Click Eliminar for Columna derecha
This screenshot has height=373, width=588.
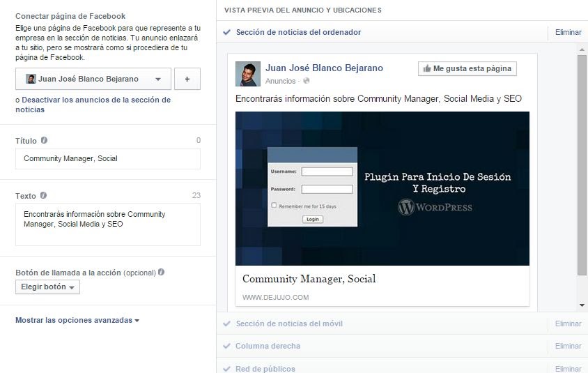pyautogui.click(x=568, y=346)
